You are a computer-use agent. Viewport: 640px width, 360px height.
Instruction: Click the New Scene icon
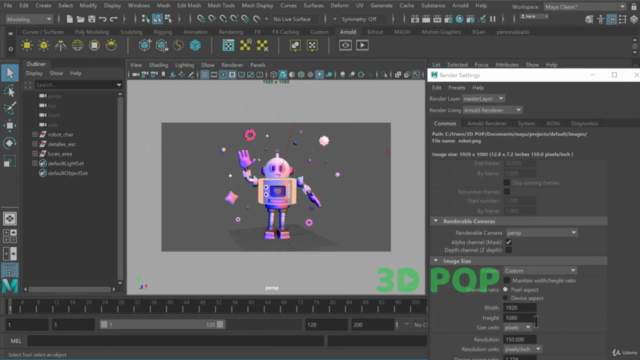(x=69, y=19)
